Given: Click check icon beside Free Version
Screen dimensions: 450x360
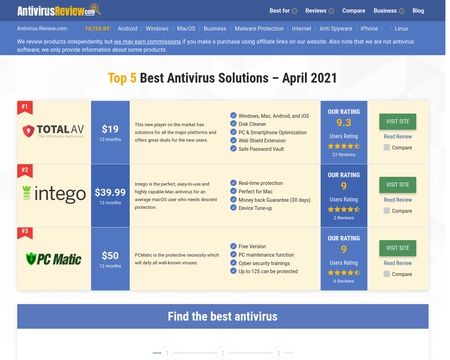Looking at the screenshot, I should pyautogui.click(x=233, y=246).
